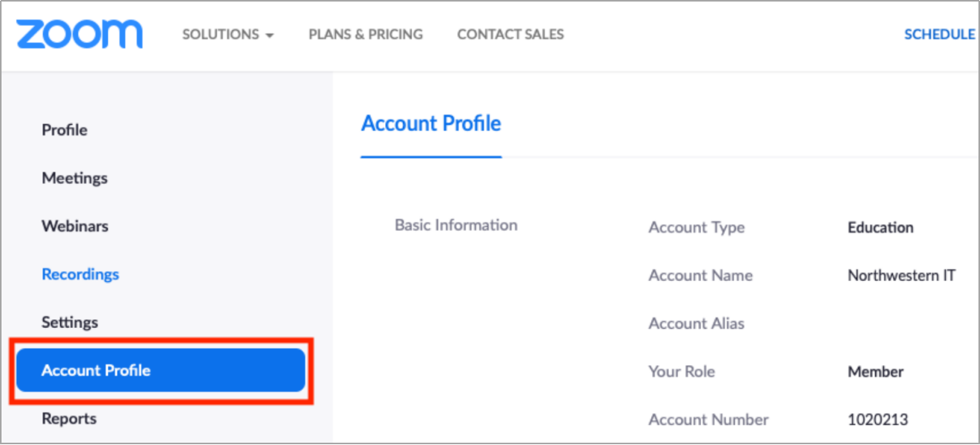980x445 pixels.
Task: Select the account number 1020213
Action: click(x=878, y=420)
